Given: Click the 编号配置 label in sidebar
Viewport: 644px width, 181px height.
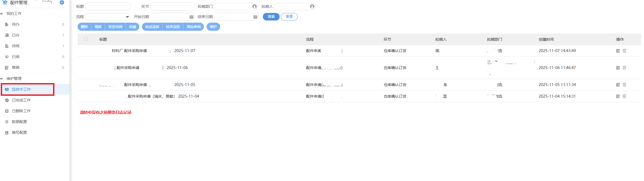Looking at the screenshot, I should coord(19,132).
